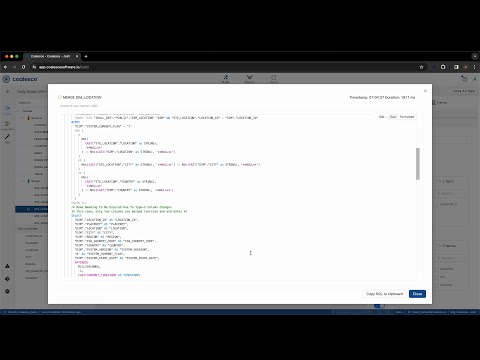Image resolution: width=480 pixels, height=360 pixels.
Task: Open the browser extensions puzzle icon
Action: (x=443, y=67)
